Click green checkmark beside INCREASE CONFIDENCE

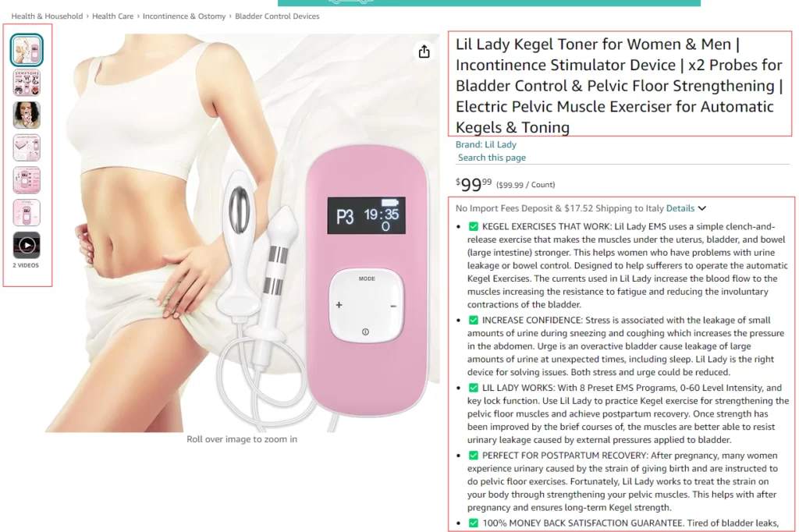tap(474, 321)
